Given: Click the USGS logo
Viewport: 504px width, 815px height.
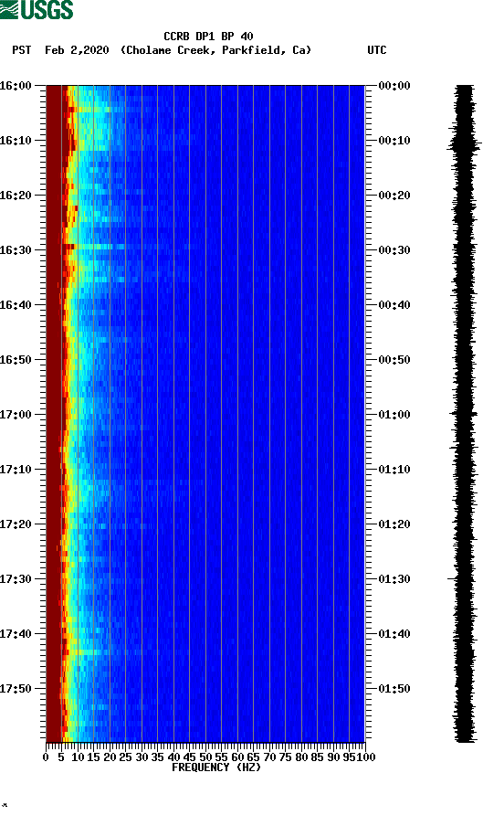Looking at the screenshot, I should tap(37, 9).
